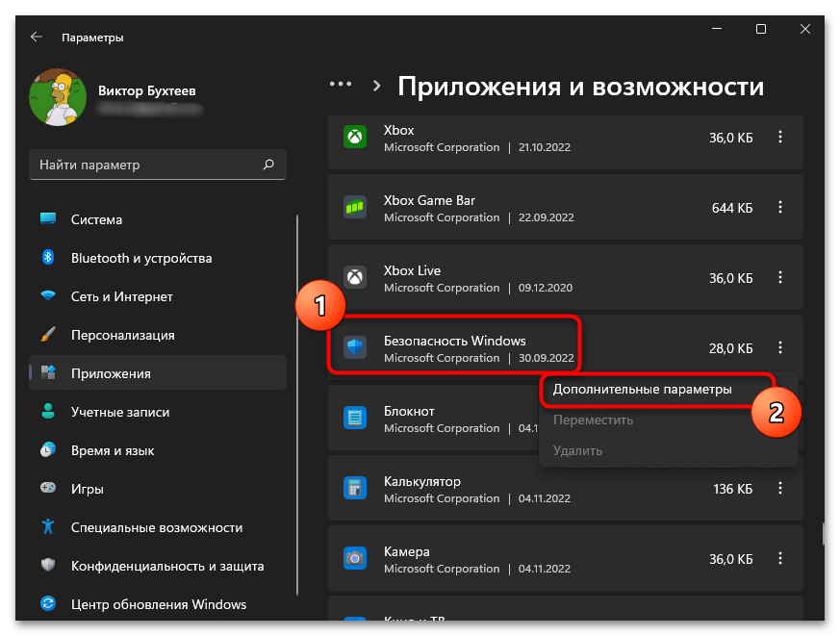Click the Учетные записи person icon
Image resolution: width=840 pixels, height=636 pixels.
coord(48,412)
